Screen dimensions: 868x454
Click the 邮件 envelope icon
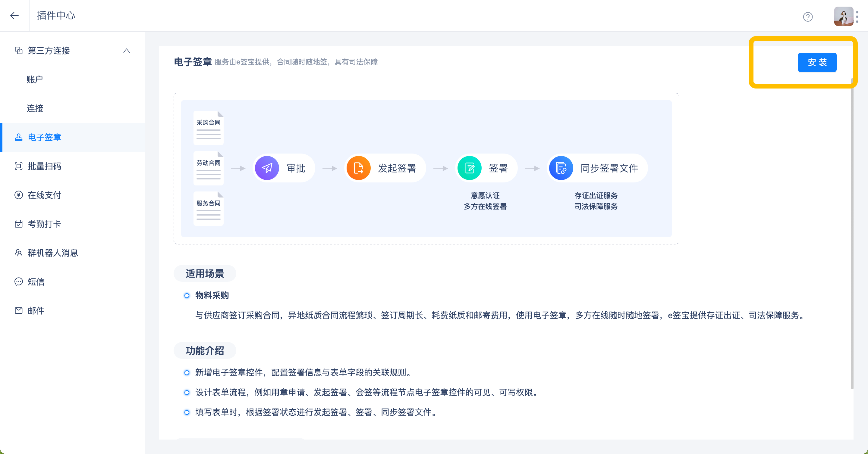(x=18, y=311)
